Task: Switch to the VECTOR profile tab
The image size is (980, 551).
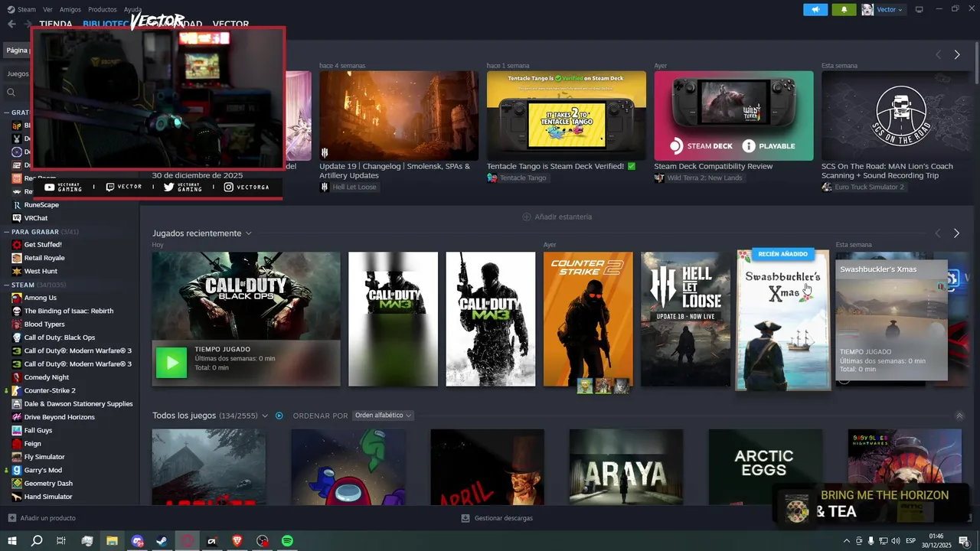Action: pyautogui.click(x=230, y=24)
